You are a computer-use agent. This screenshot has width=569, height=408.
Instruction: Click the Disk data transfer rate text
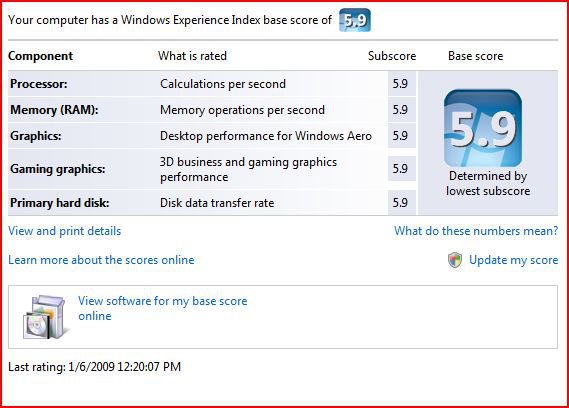[217, 203]
